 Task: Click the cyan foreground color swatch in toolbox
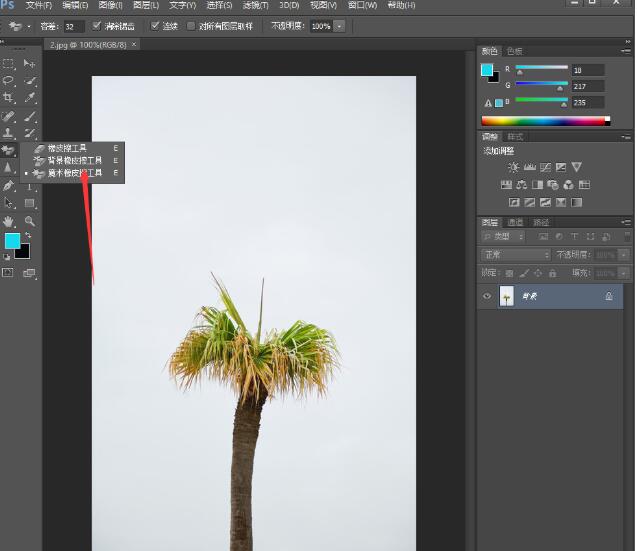click(12, 241)
